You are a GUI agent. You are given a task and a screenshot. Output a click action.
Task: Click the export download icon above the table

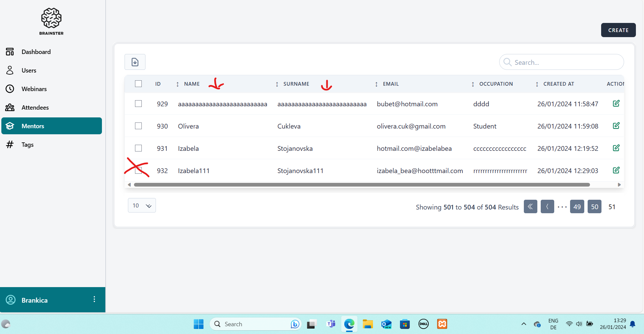point(135,62)
